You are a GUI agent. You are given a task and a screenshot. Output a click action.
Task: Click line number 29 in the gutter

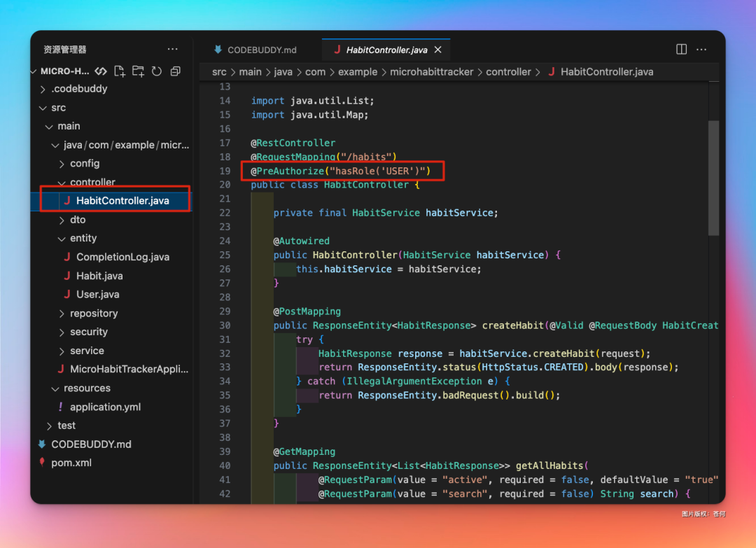[x=225, y=311]
